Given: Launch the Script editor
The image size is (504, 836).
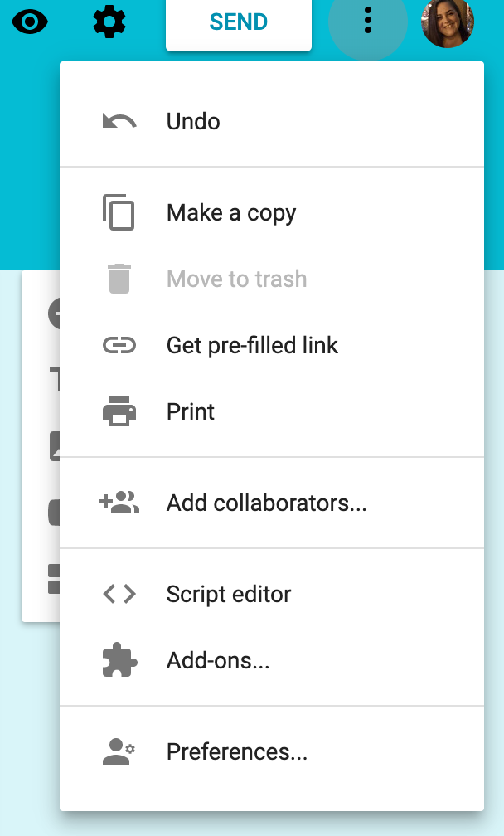Looking at the screenshot, I should (x=272, y=594).
